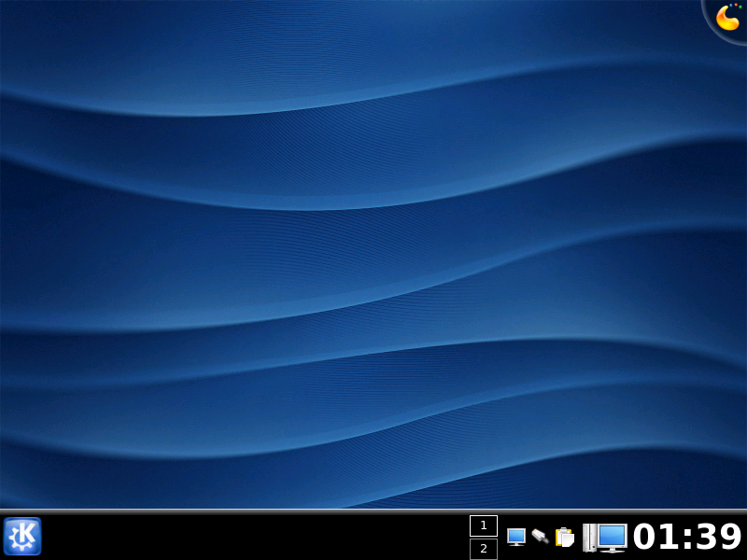
Task: Click the large blue monitor screen icon
Action: click(613, 536)
